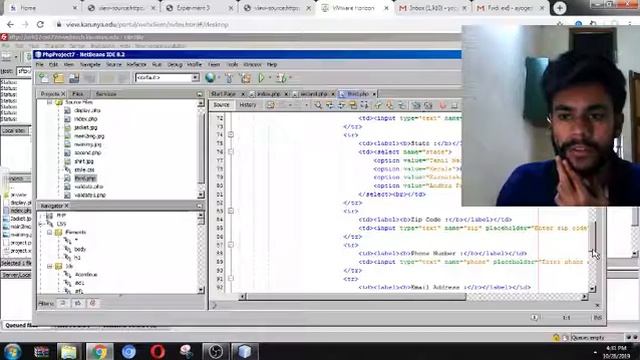This screenshot has height=360, width=640.
Task: Switch to the History view button
Action: 248,105
